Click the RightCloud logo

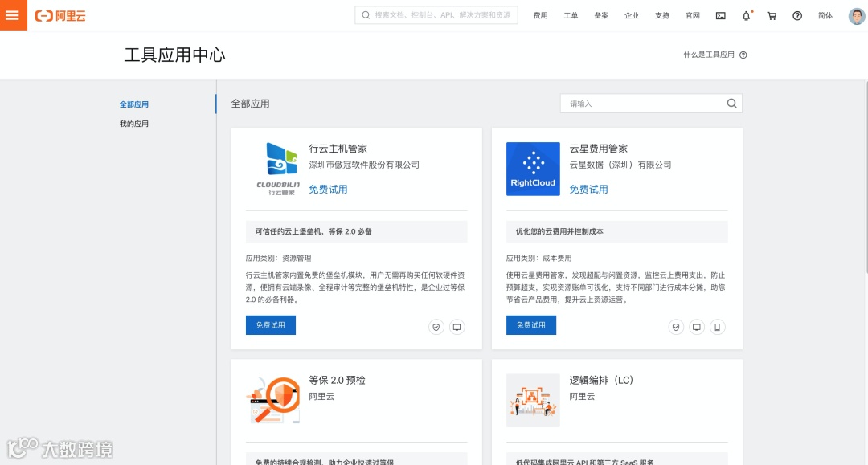tap(533, 169)
